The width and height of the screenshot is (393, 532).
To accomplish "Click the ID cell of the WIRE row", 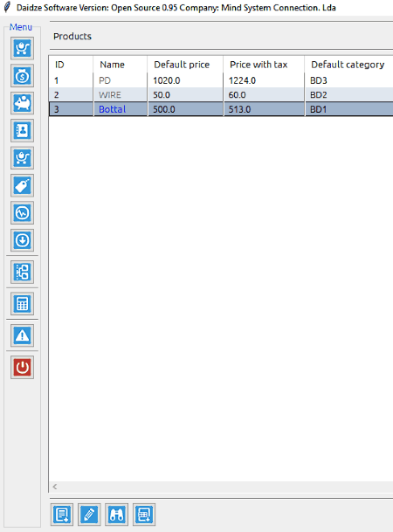I will [72, 94].
